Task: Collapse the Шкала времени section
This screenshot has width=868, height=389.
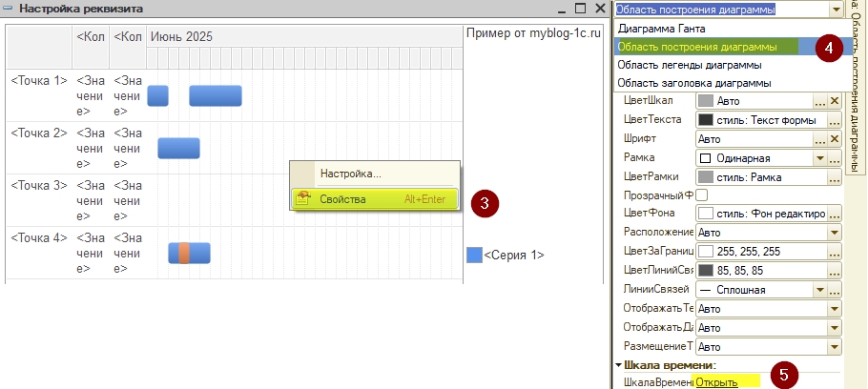Action: point(618,365)
